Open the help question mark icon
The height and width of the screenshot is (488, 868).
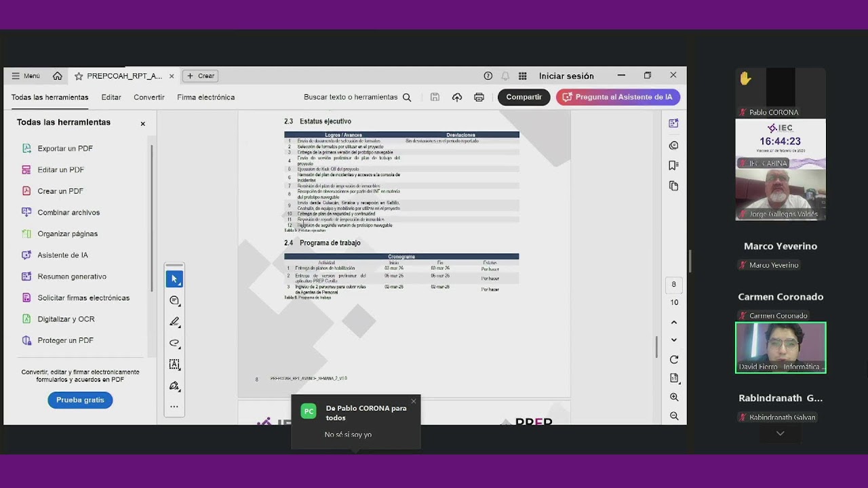click(x=488, y=76)
